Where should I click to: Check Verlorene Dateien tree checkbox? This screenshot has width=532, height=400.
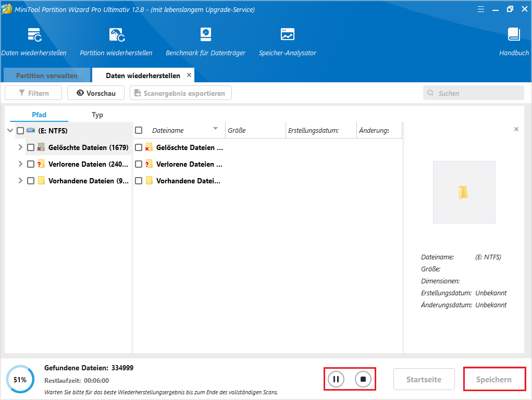31,164
